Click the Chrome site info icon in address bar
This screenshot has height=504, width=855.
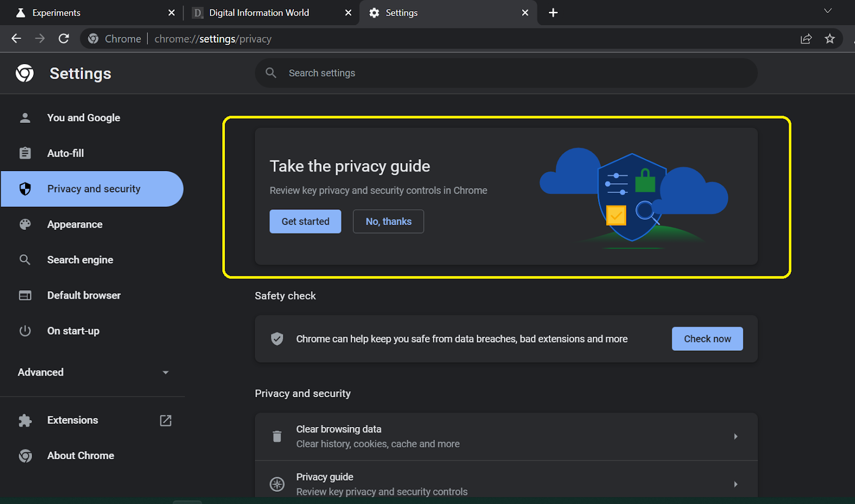tap(94, 38)
